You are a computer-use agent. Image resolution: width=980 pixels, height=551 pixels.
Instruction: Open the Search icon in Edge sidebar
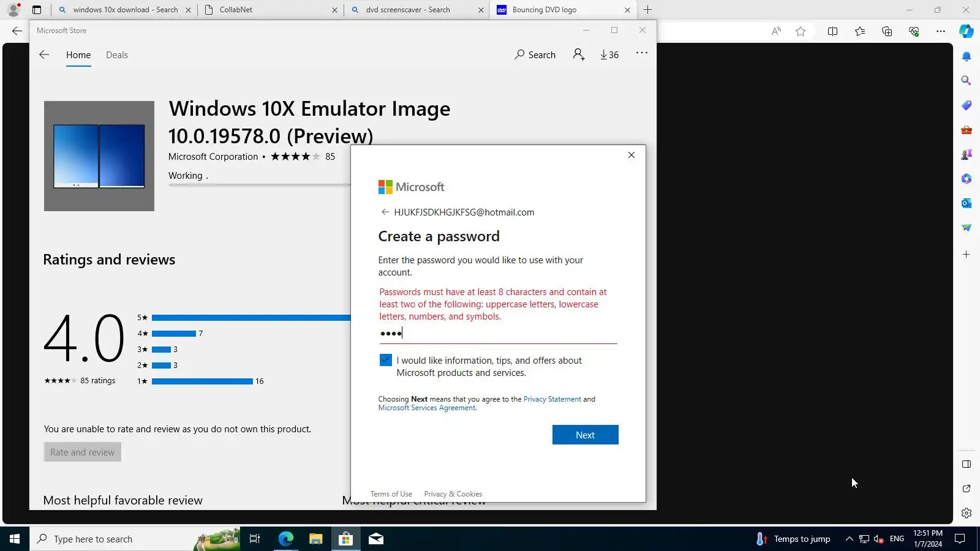click(x=967, y=80)
